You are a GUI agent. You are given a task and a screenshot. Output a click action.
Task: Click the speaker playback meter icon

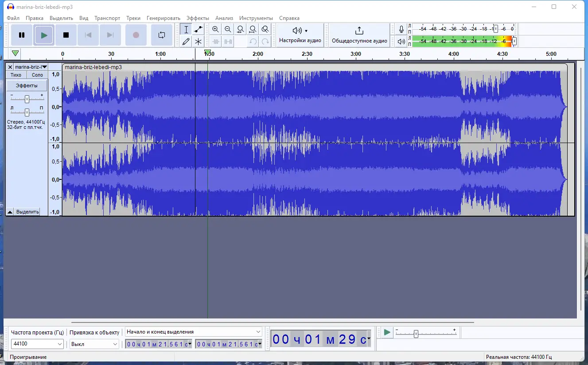tap(401, 42)
